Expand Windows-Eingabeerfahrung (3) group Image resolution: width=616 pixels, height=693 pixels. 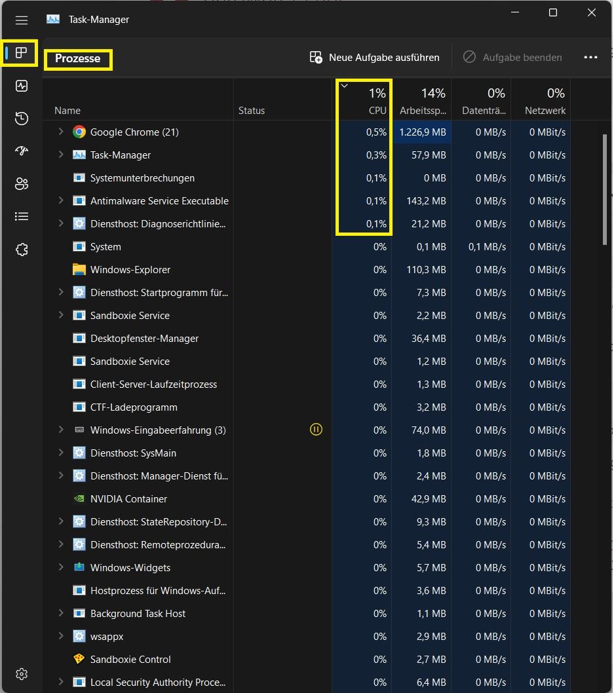pyautogui.click(x=61, y=429)
